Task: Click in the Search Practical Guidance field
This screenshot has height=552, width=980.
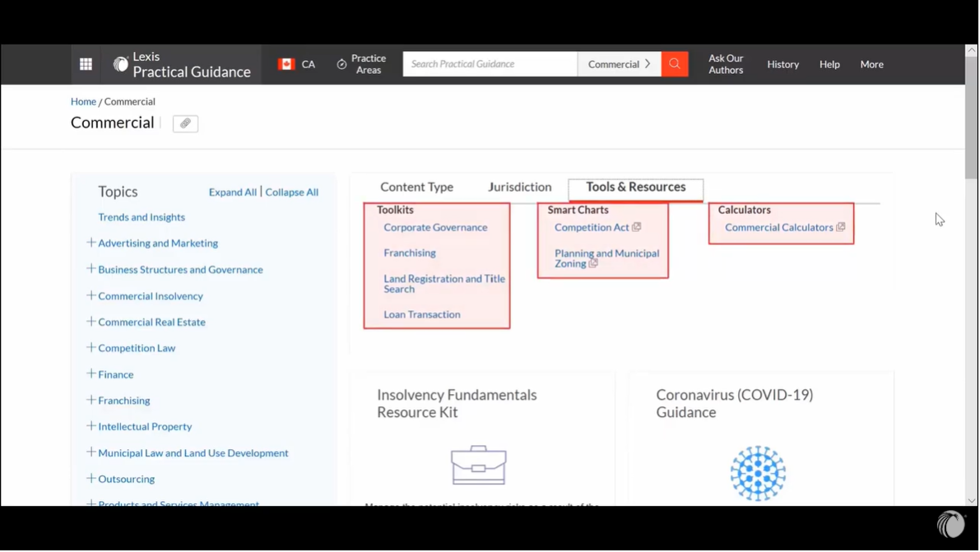Action: (x=490, y=64)
